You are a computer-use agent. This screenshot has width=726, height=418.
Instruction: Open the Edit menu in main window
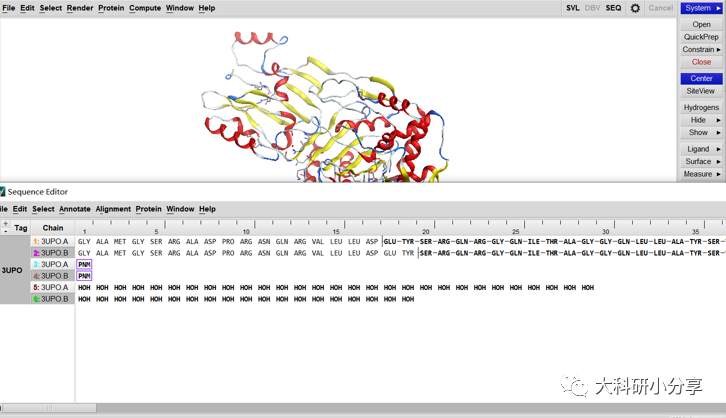click(x=27, y=8)
